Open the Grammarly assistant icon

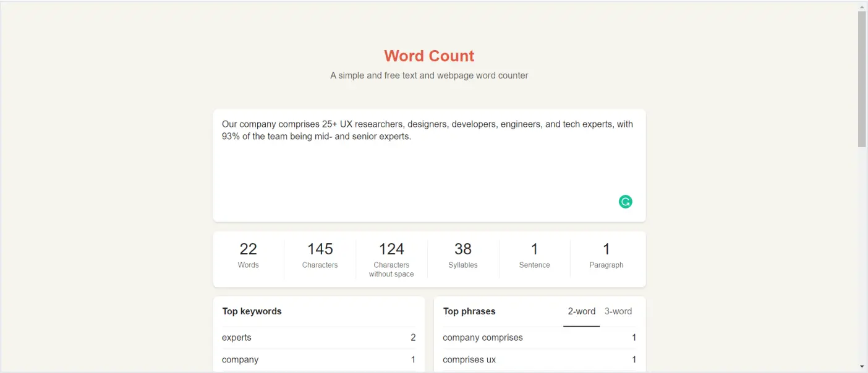point(625,202)
